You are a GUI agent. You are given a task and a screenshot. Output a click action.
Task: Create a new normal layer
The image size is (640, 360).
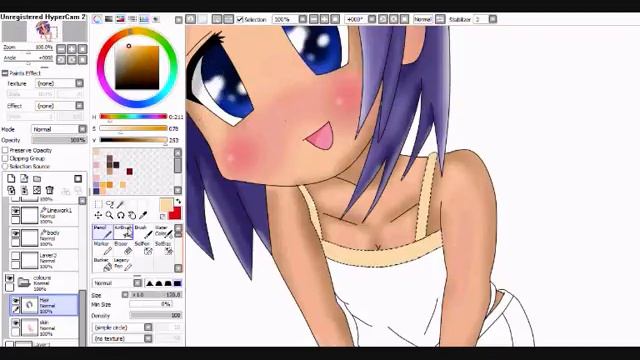tap(11, 179)
